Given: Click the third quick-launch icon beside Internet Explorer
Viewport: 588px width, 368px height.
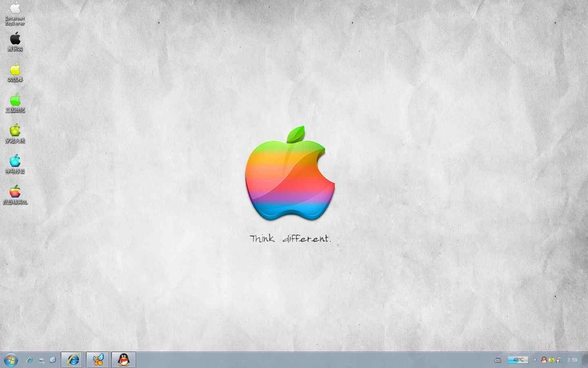Looking at the screenshot, I should [x=53, y=360].
